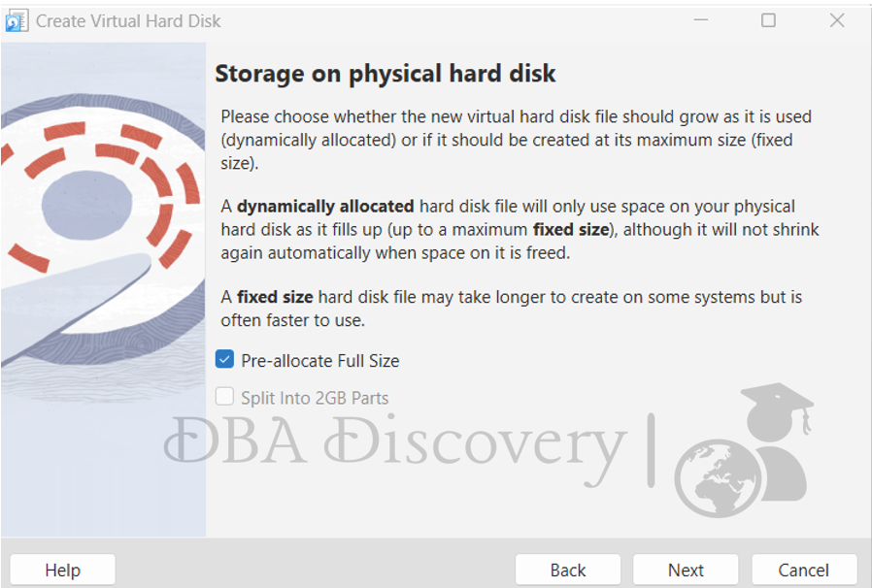The height and width of the screenshot is (588, 872).
Task: Open Help for this wizard page
Action: [63, 570]
